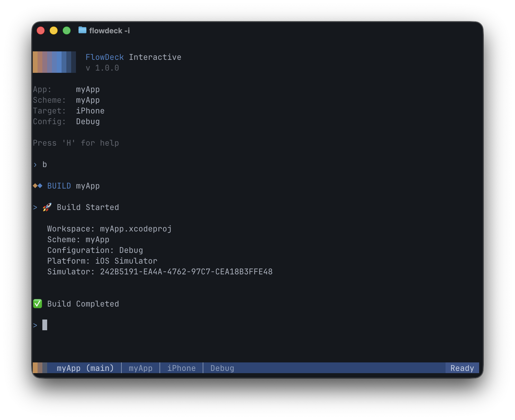Select the myApp scheme status segment
Image resolution: width=515 pixels, height=420 pixels.
(141, 368)
